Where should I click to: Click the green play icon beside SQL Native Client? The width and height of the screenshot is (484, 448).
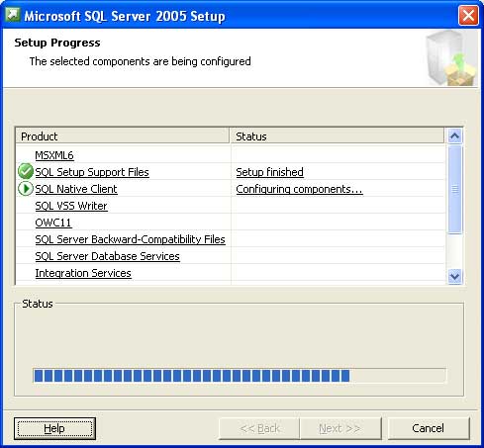click(x=26, y=189)
